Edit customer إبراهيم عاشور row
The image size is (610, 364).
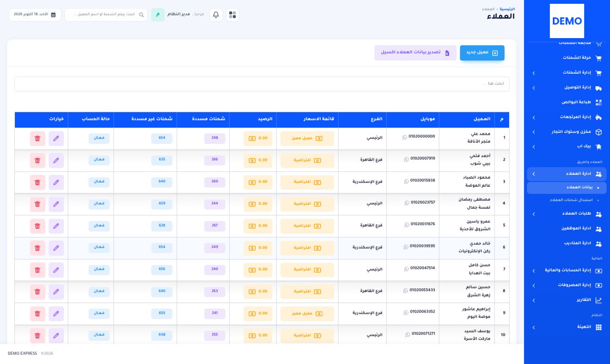tap(56, 313)
